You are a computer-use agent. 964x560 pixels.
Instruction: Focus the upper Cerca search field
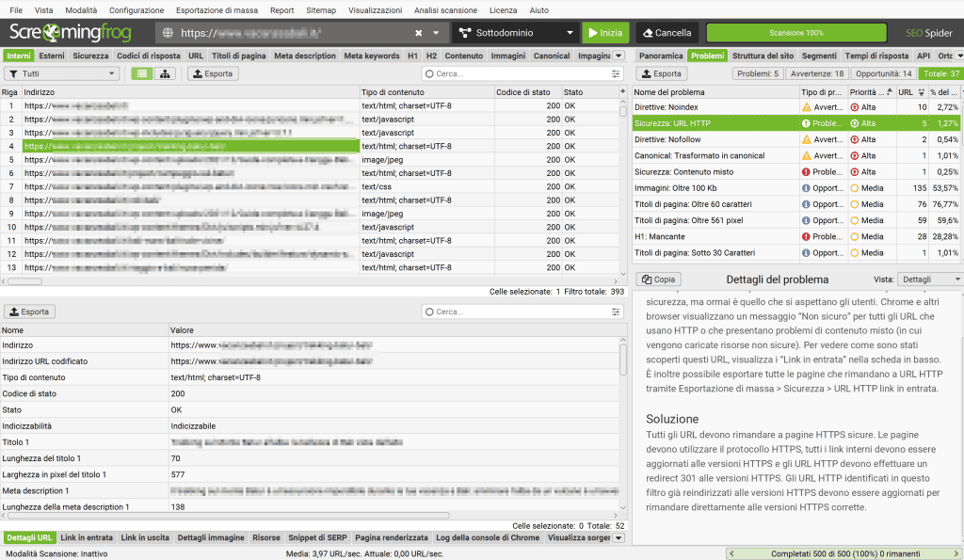pyautogui.click(x=522, y=73)
